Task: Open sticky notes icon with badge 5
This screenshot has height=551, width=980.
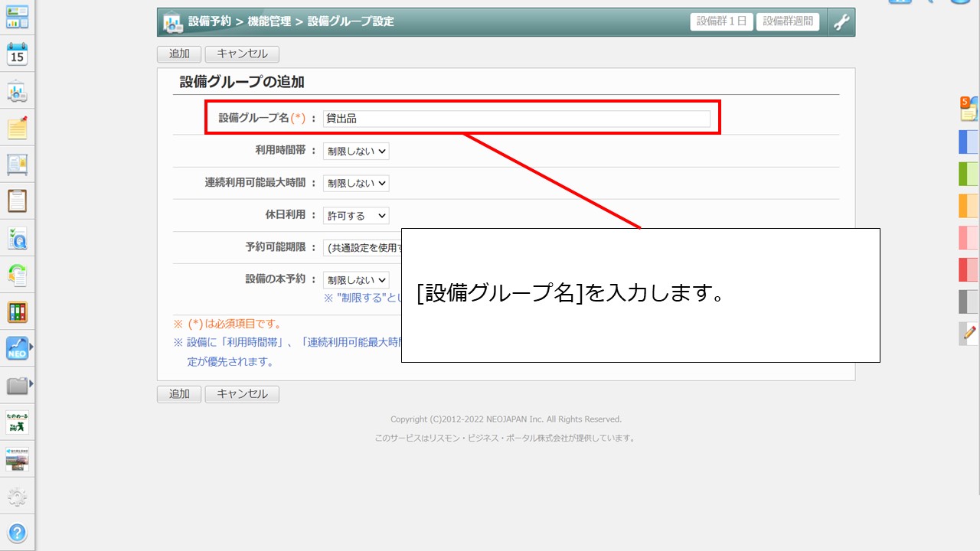Action: 969,109
